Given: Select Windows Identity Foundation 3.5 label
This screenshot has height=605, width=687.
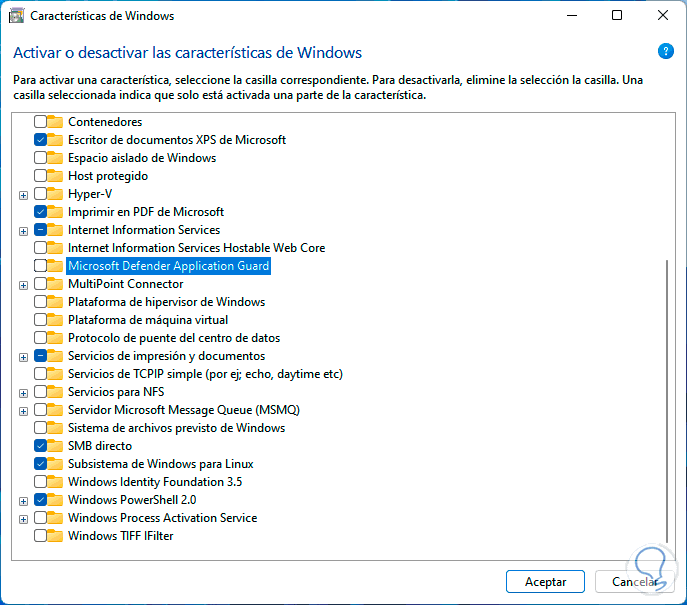Looking at the screenshot, I should (155, 481).
